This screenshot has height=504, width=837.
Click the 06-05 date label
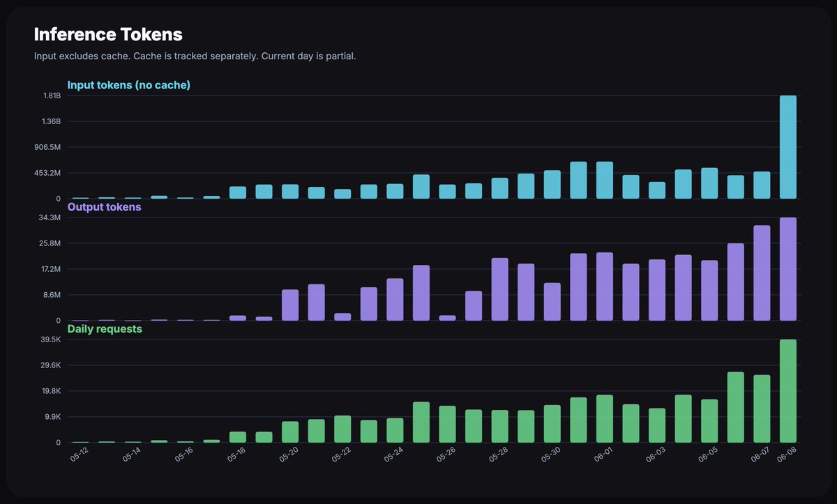tap(707, 455)
